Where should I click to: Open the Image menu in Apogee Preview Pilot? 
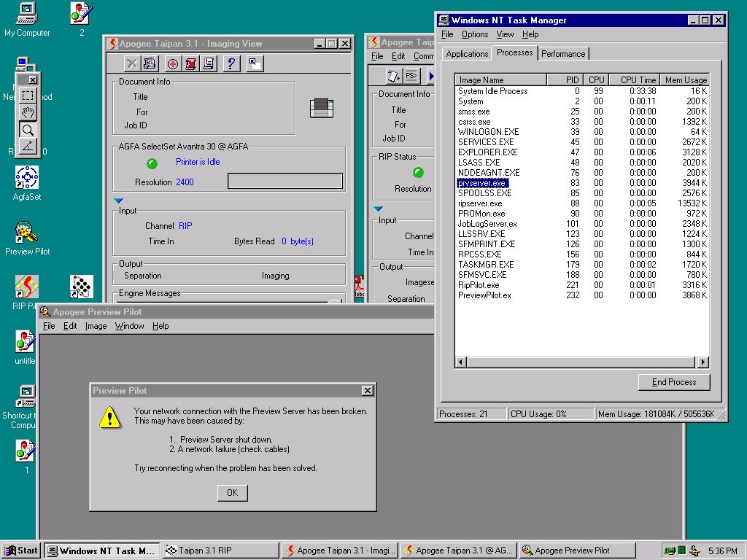point(96,326)
